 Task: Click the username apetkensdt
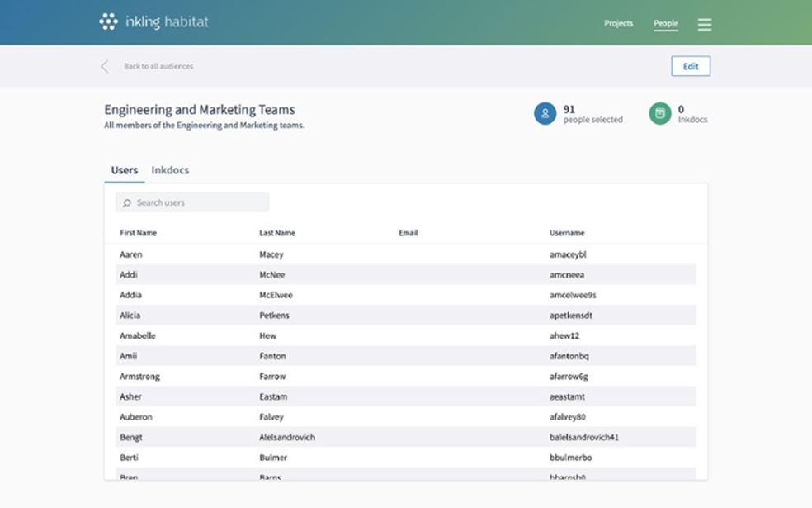[570, 316]
